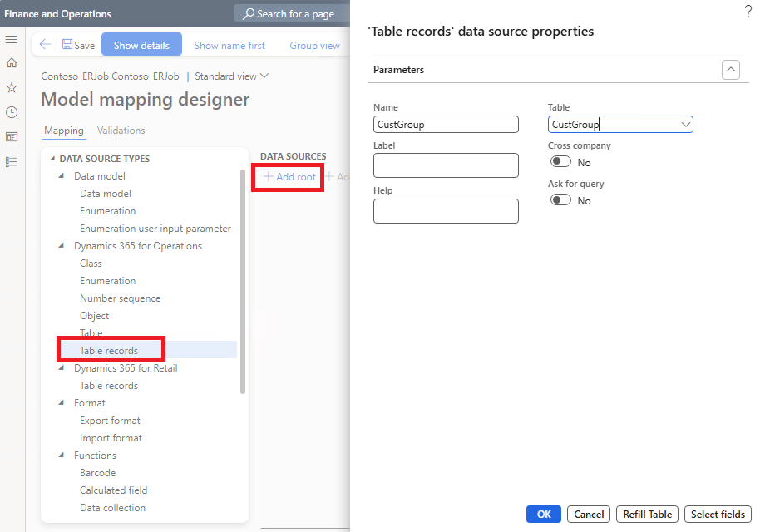Collapse the Dynamics 365 for Operations node
The height and width of the screenshot is (532, 760).
[62, 246]
